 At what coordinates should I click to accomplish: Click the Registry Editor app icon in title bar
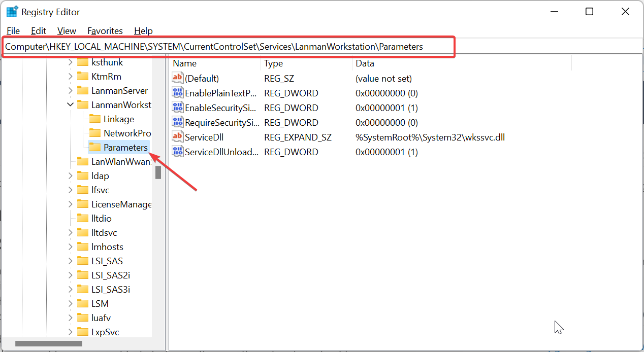click(12, 12)
